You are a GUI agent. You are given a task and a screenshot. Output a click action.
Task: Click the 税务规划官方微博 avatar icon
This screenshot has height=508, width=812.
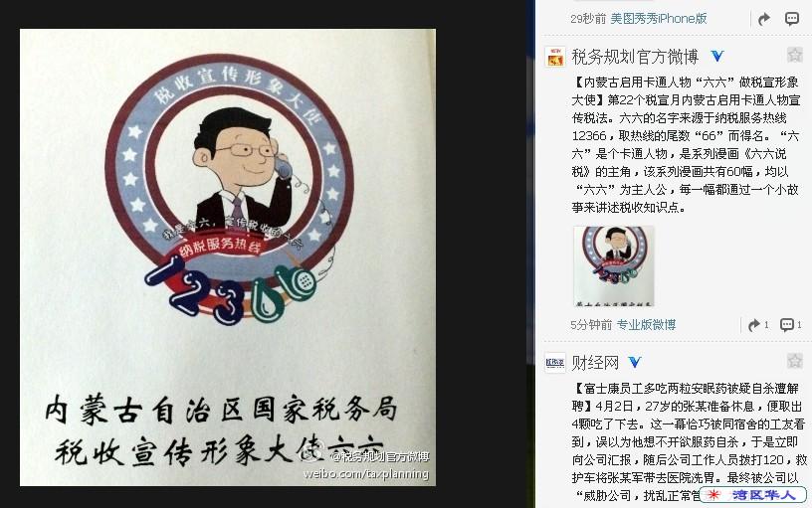[x=555, y=57]
